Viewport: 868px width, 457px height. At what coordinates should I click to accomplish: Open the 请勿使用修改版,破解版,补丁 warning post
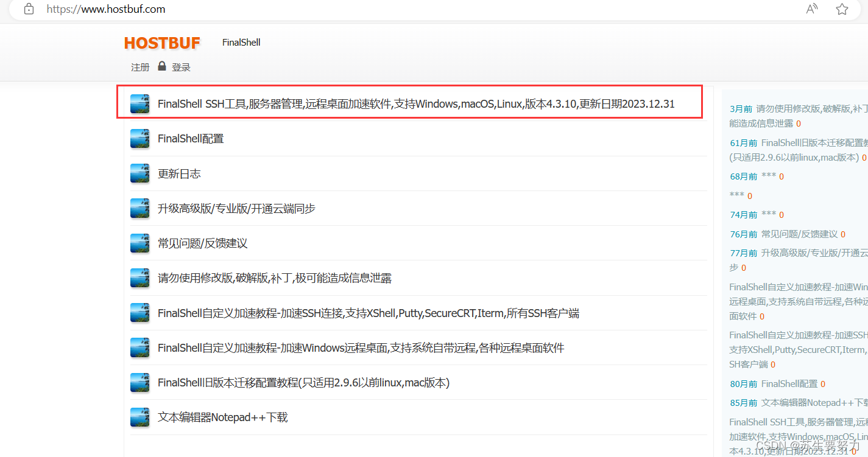275,278
